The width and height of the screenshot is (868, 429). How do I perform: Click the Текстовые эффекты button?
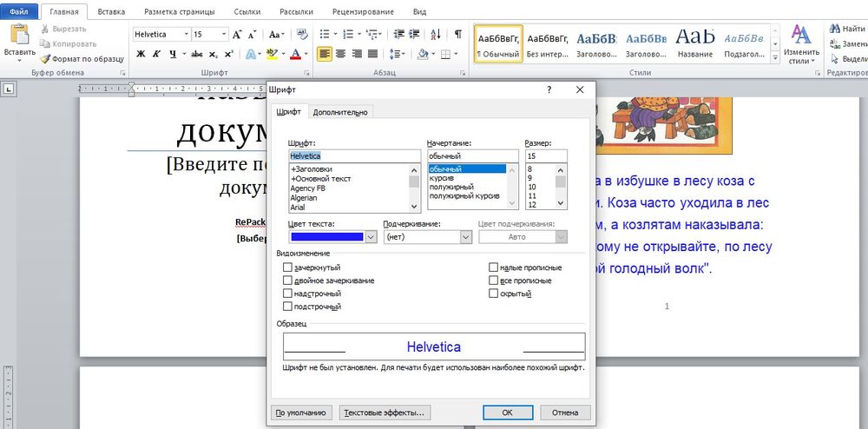[385, 412]
